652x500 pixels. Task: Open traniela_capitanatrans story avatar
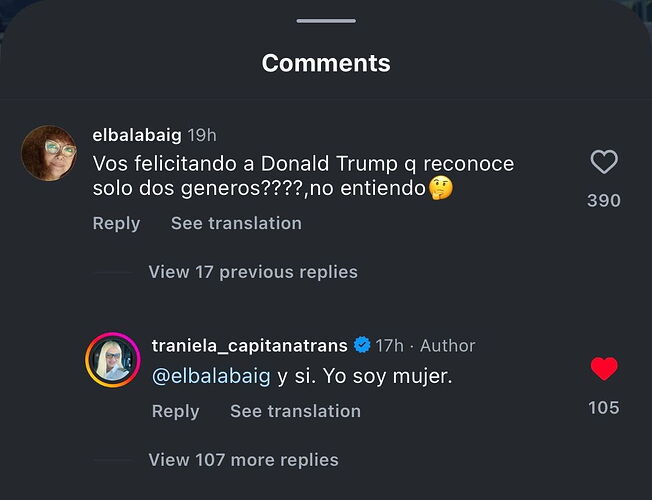click(x=113, y=360)
